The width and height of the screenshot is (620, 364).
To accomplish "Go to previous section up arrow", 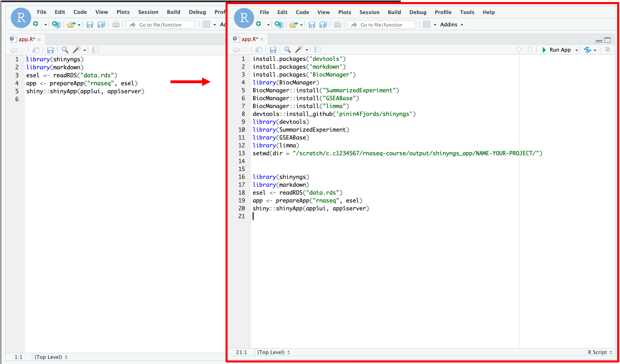I will (519, 50).
